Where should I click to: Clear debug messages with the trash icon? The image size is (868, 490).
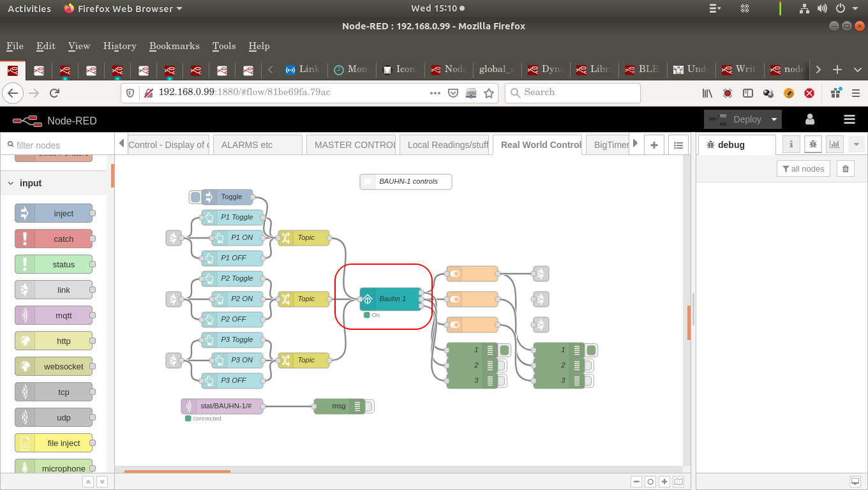tap(845, 168)
